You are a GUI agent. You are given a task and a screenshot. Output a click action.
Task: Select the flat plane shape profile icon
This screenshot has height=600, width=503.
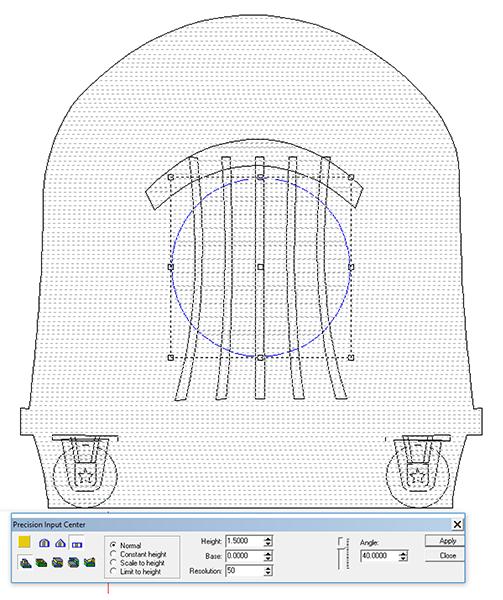(77, 543)
